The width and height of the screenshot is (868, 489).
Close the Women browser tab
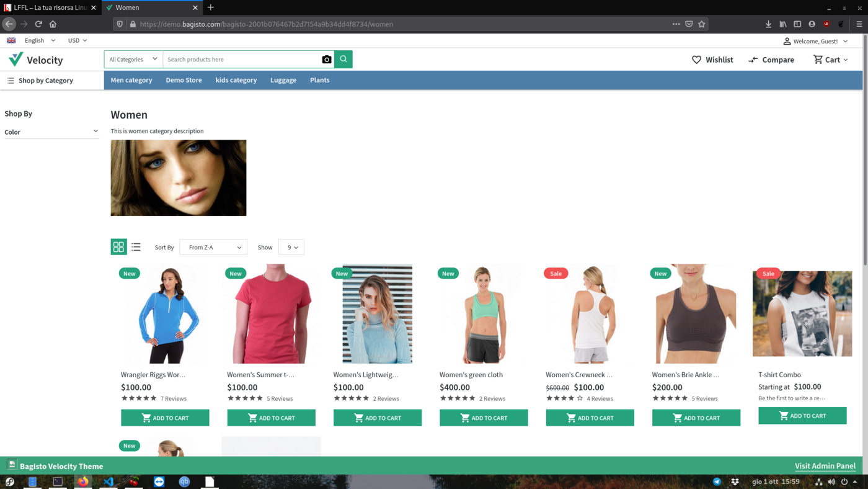195,7
